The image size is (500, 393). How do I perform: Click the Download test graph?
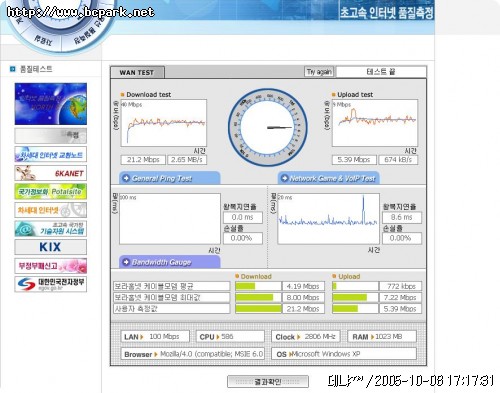pos(164,123)
